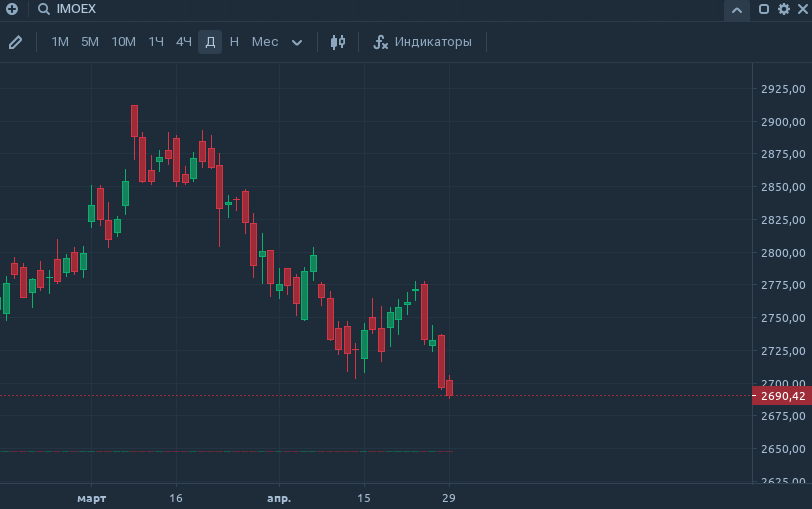Switch to the 1M timeframe
Image resolution: width=812 pixels, height=509 pixels.
click(60, 42)
